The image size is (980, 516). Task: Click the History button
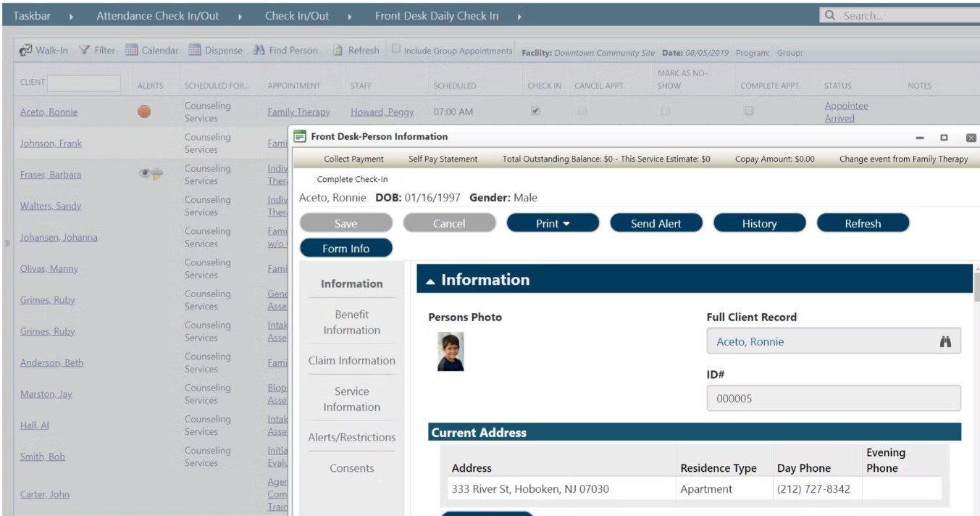[759, 223]
